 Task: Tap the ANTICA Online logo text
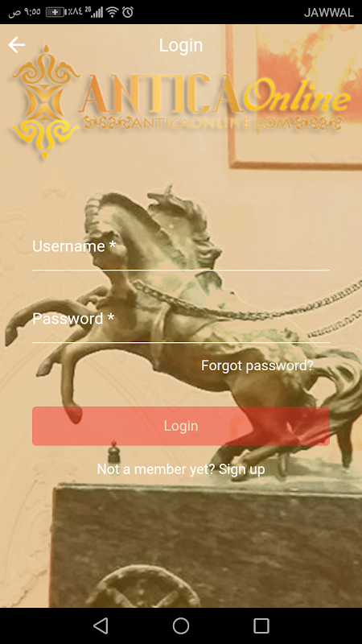pyautogui.click(x=215, y=93)
